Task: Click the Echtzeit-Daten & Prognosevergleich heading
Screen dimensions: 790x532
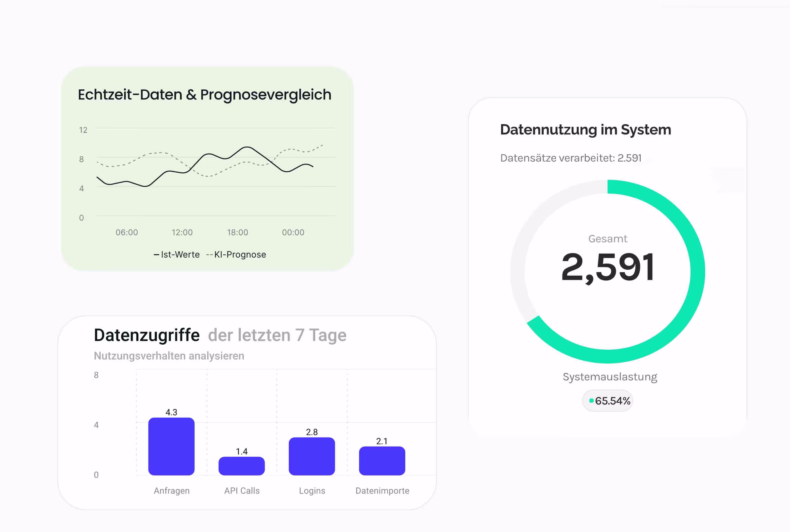Action: coord(205,95)
